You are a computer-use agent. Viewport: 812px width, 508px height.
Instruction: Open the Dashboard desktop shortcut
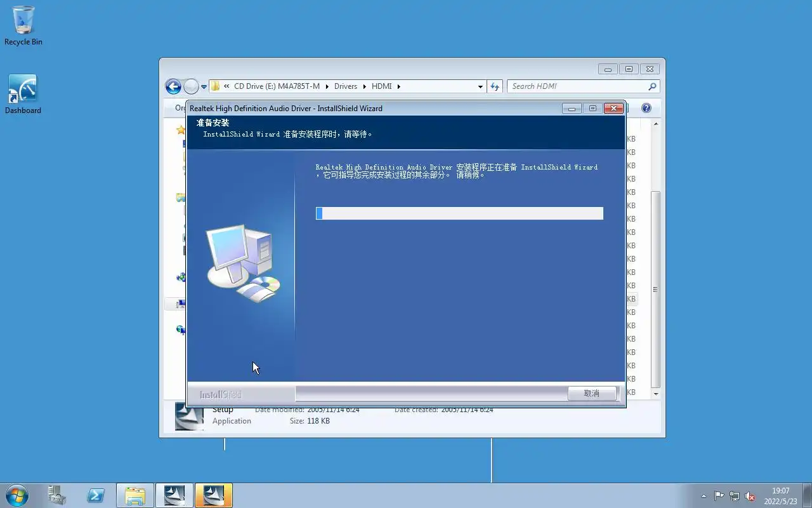click(23, 94)
